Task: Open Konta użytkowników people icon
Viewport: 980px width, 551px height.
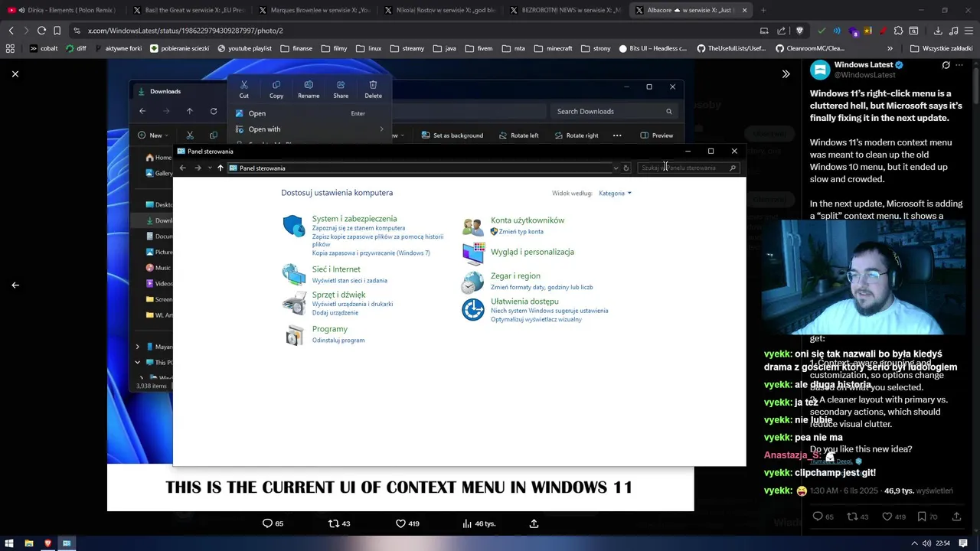Action: point(472,226)
